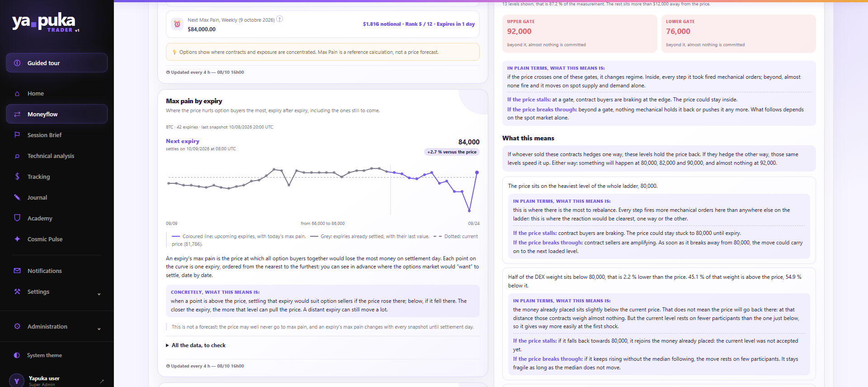Click the Journal pencil icon
The height and width of the screenshot is (387, 868).
[x=17, y=197]
